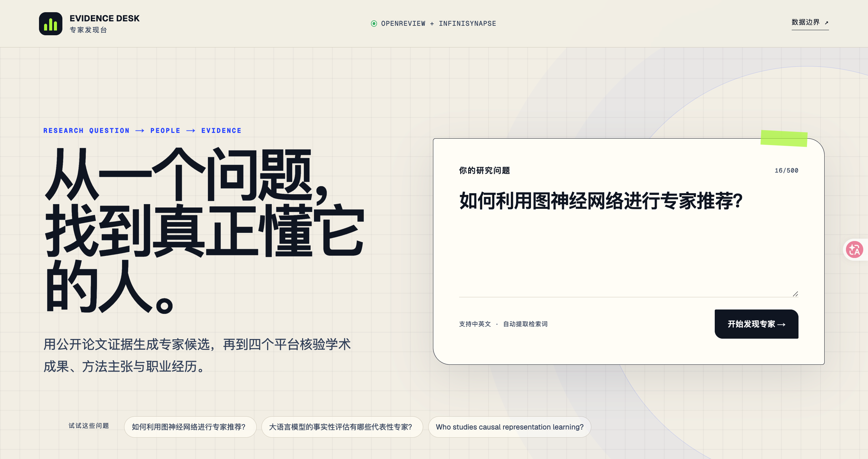Open the 数据边界 link in the header
This screenshot has height=459, width=868.
(810, 22)
